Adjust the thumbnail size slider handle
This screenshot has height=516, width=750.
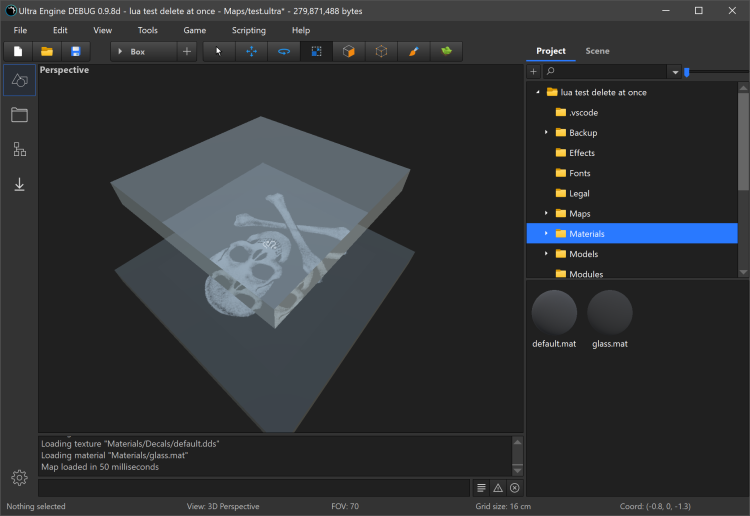686,72
